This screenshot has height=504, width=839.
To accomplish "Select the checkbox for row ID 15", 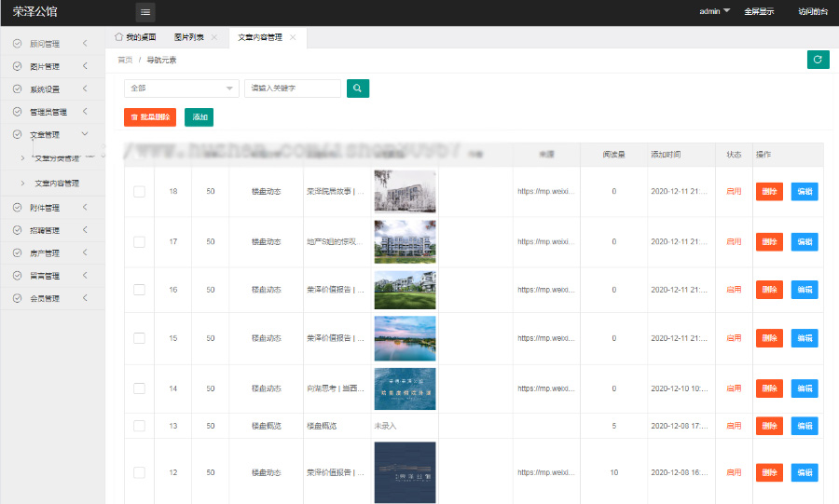I will (139, 338).
